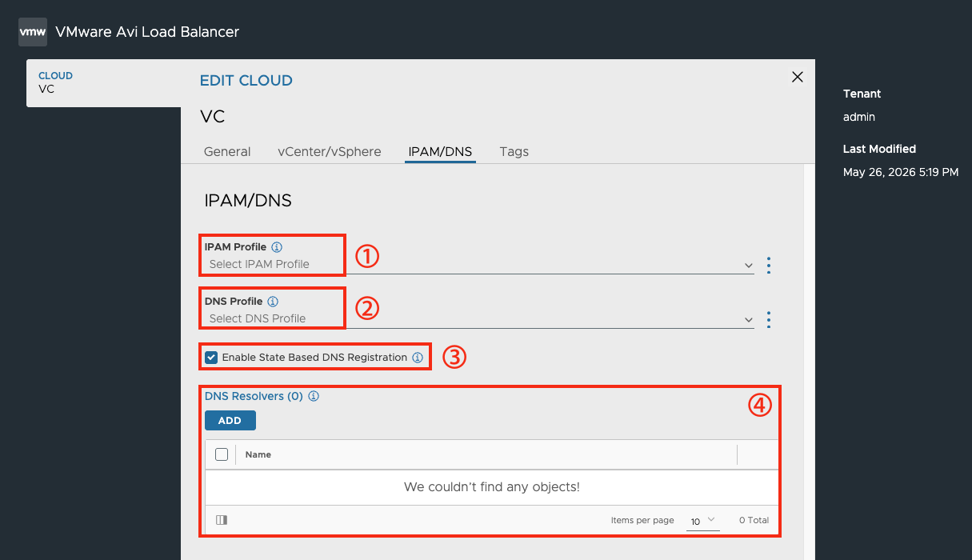Click the 'VMware Avi Load Balancer' title
This screenshot has height=560, width=972.
tap(147, 32)
